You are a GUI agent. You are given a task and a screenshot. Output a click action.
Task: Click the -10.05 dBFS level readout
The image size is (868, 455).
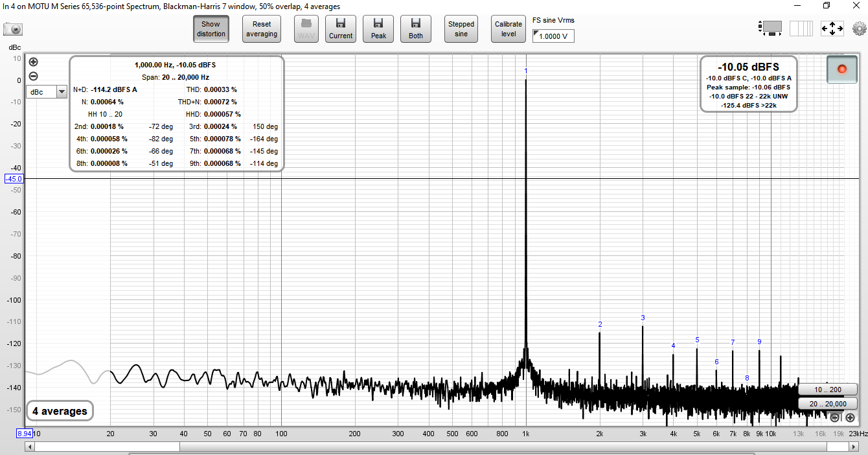pos(748,67)
